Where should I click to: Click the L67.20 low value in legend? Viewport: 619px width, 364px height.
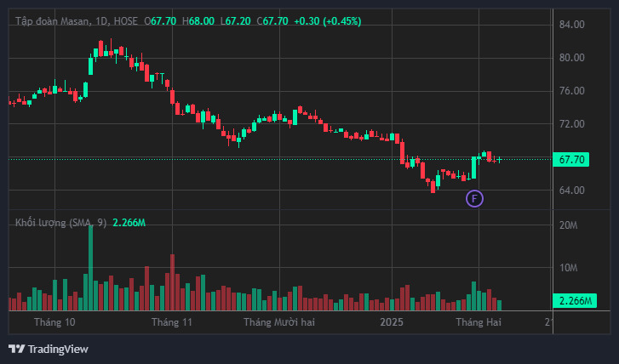point(235,21)
